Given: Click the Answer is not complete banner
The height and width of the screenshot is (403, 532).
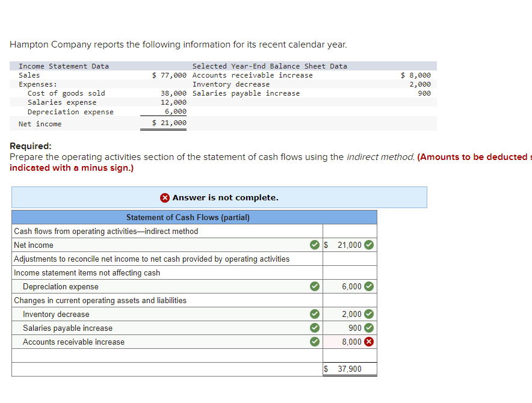Looking at the screenshot, I should (218, 197).
